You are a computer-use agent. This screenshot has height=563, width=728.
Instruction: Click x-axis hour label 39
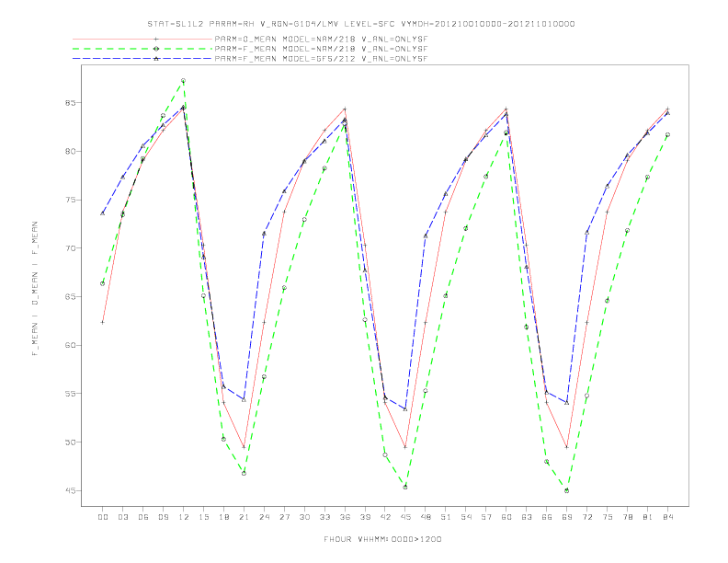[x=365, y=517]
